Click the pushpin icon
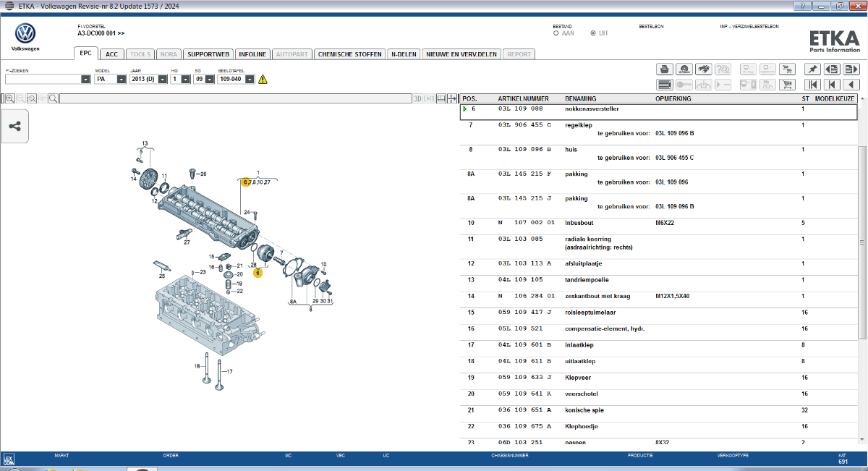868x471 pixels. [x=812, y=69]
